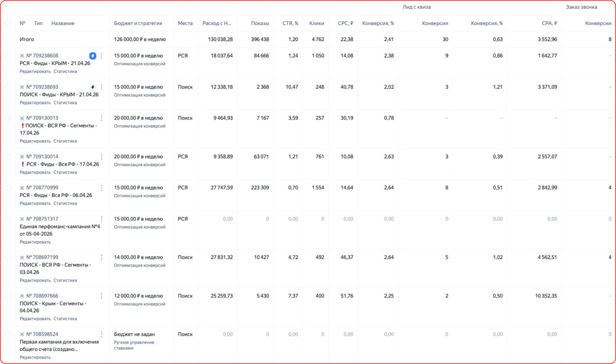Click campaign type icon beside № 709238608
Image resolution: width=616 pixels, height=364 pixels.
22,56
